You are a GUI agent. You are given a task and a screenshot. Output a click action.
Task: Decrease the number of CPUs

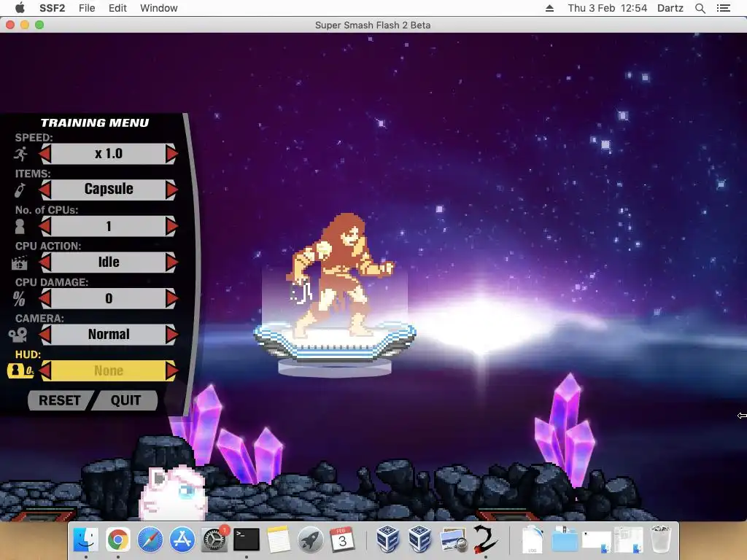pyautogui.click(x=44, y=226)
